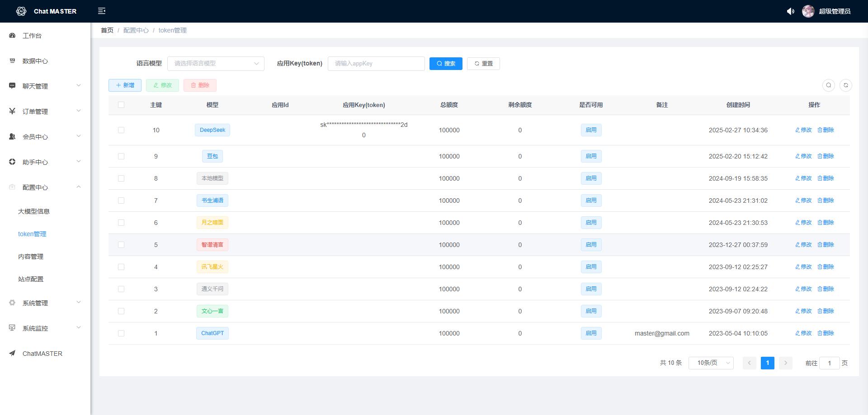Check the 智谱清言 row checkbox
This screenshot has width=868, height=415.
(x=121, y=245)
